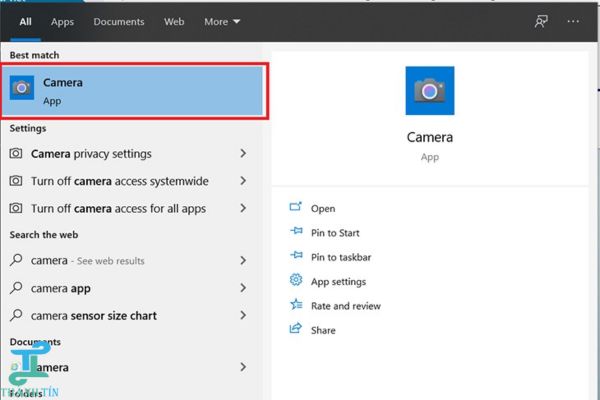Viewport: 600px width, 400px height.
Task: Switch to the Apps tab
Action: (x=62, y=21)
